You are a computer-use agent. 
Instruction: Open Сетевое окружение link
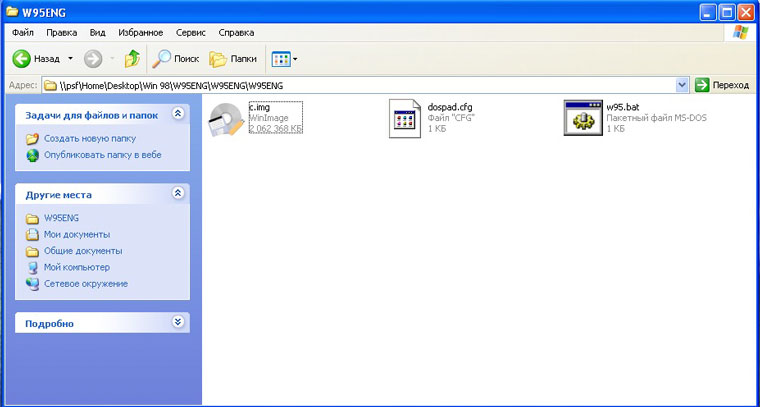[x=86, y=284]
